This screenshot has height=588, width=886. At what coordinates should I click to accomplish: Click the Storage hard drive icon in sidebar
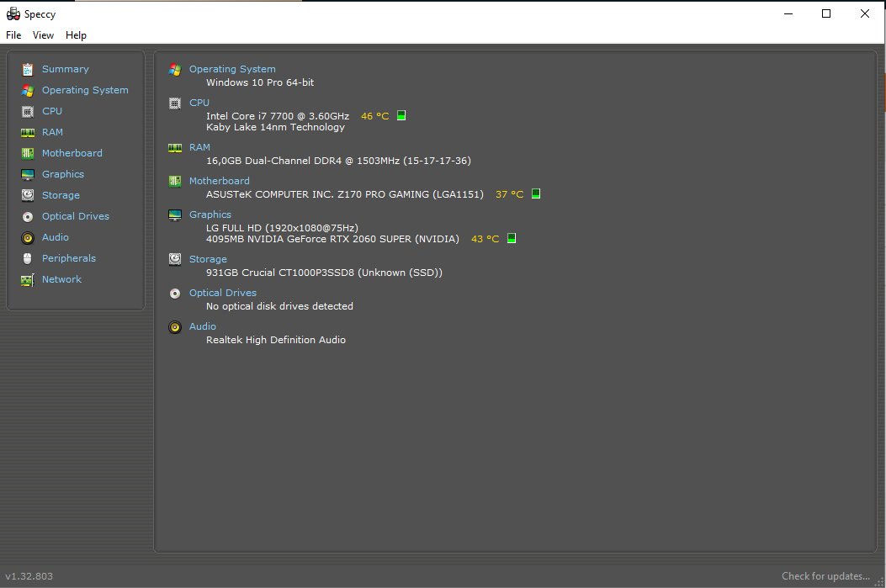(28, 195)
